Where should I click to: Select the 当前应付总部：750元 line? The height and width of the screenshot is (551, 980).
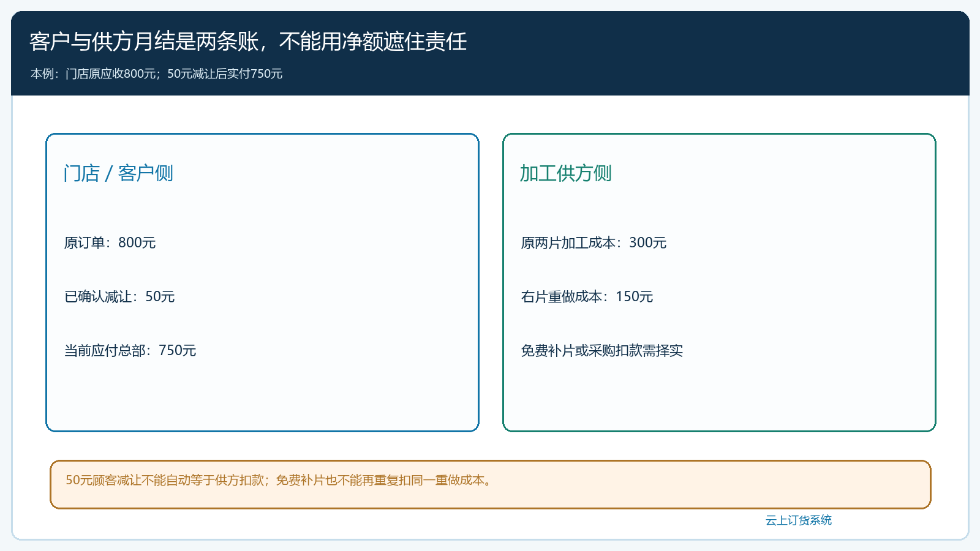point(130,350)
